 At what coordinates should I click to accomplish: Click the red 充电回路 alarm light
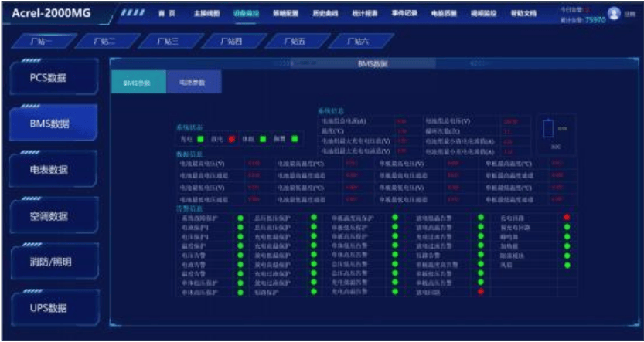(x=567, y=218)
